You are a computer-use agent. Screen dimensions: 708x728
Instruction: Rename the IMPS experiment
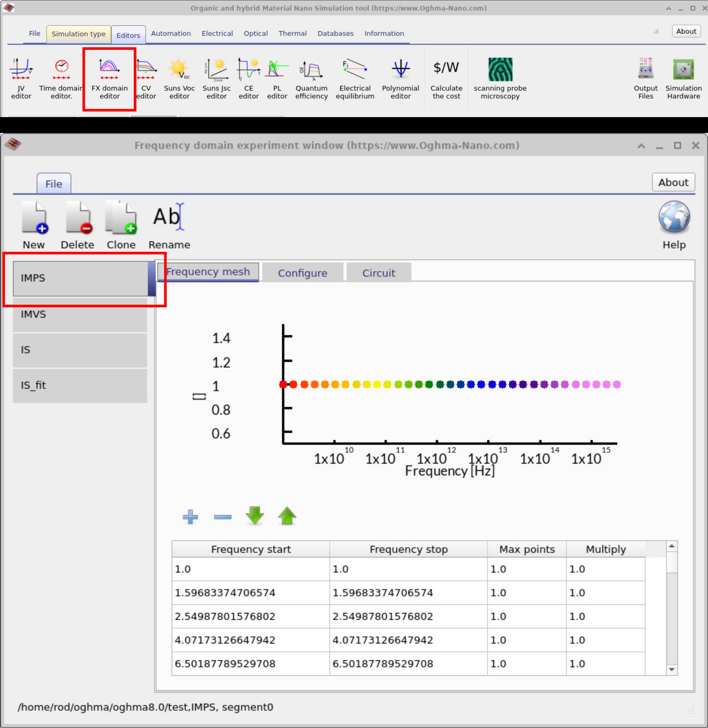[169, 223]
